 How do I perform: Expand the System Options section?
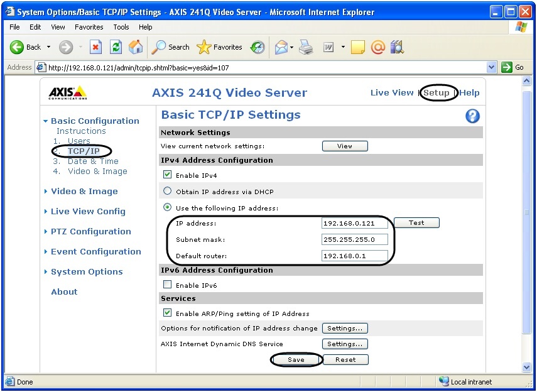(x=87, y=272)
